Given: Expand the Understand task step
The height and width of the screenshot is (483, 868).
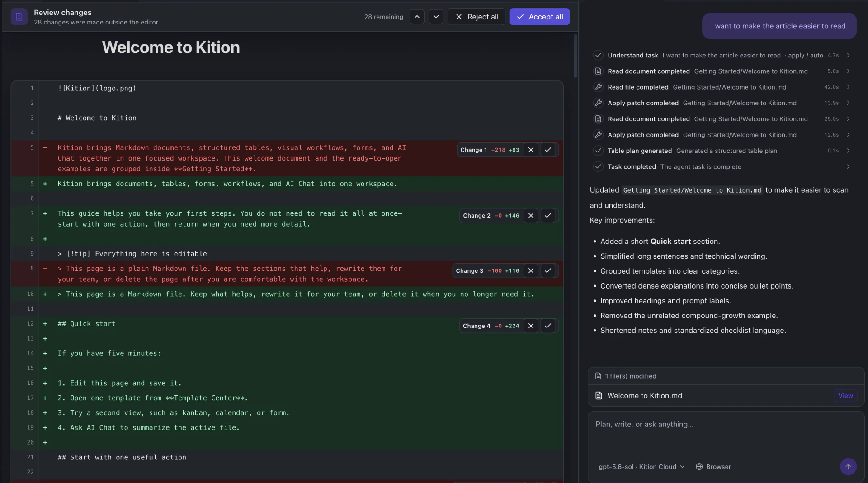Looking at the screenshot, I should click(848, 55).
